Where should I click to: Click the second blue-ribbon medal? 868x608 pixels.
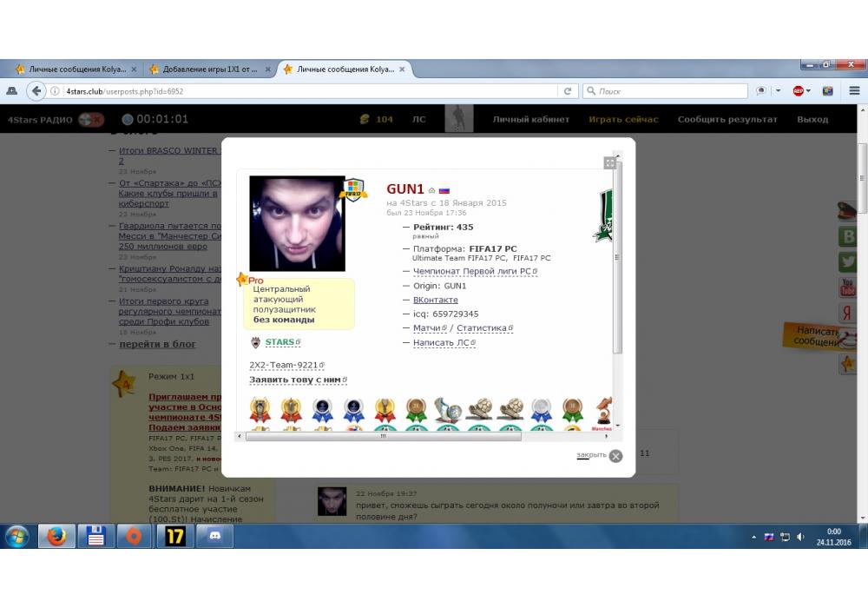tap(353, 410)
